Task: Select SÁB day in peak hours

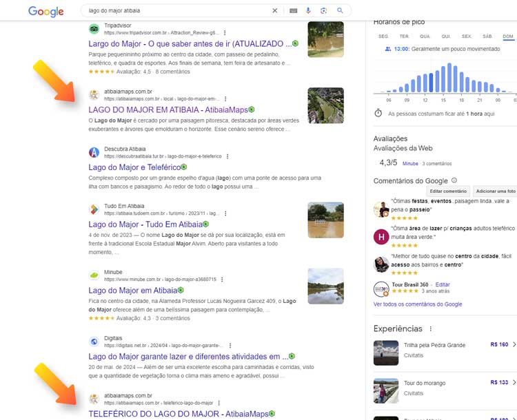Action: 487,36
